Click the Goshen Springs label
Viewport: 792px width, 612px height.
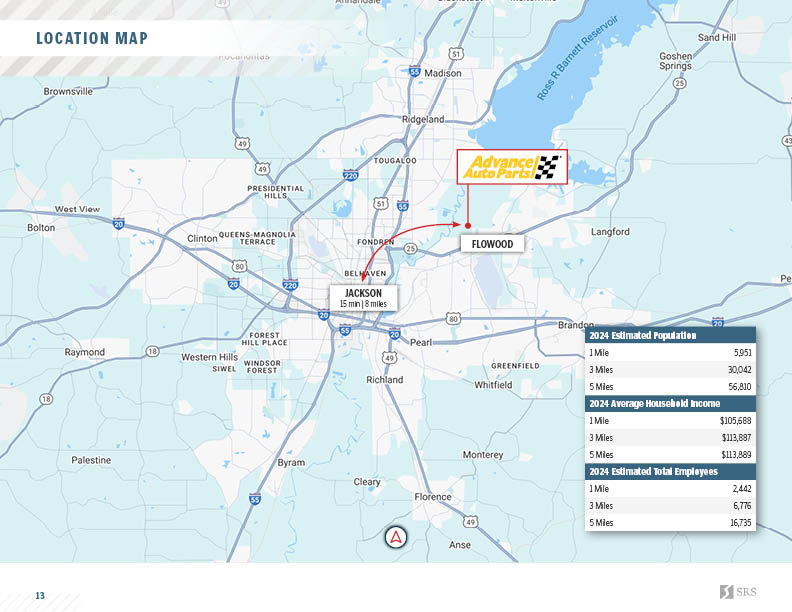675,61
